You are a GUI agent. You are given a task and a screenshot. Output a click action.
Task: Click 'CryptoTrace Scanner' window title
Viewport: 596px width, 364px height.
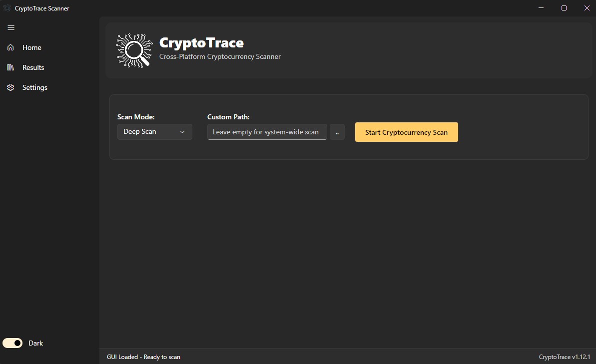(x=42, y=8)
